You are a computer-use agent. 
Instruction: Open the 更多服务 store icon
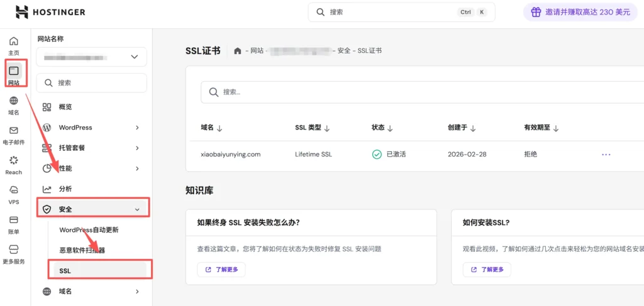14,250
